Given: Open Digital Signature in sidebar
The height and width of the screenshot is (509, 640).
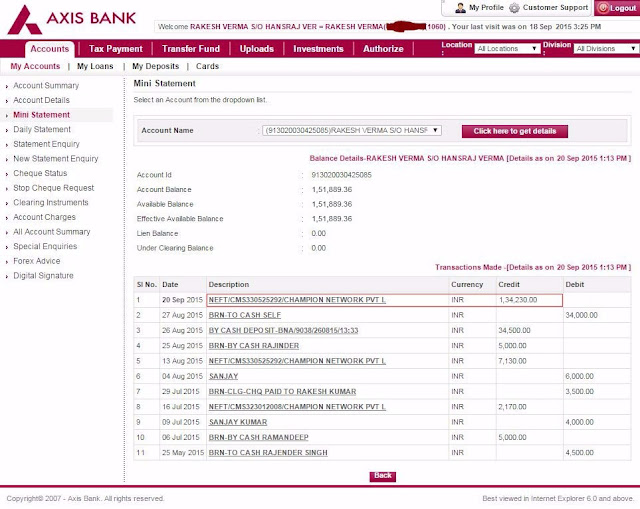Looking at the screenshot, I should point(43,276).
